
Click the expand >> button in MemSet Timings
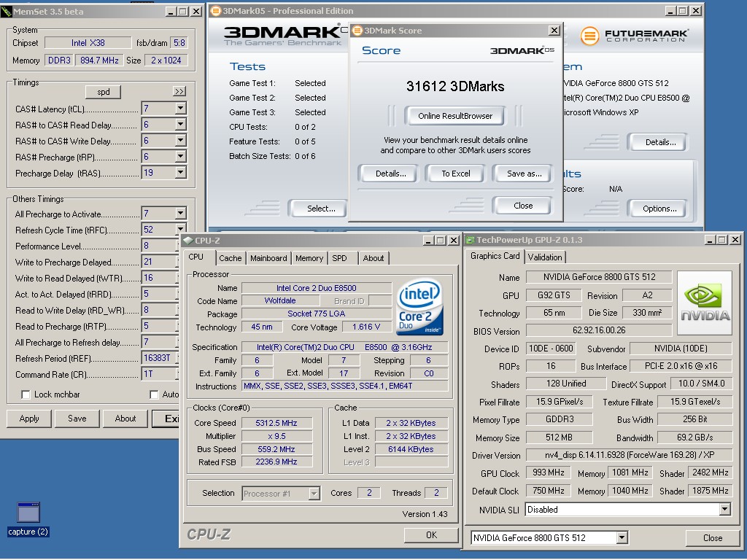(179, 91)
